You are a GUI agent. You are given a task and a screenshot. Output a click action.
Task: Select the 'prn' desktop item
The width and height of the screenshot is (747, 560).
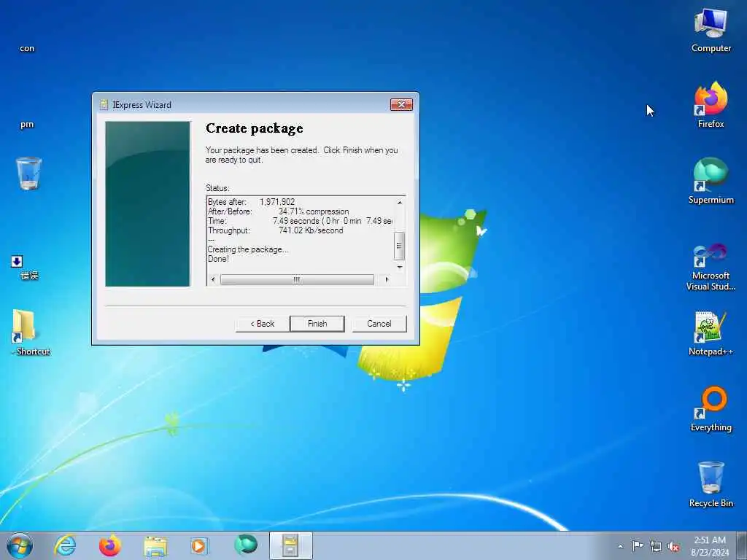point(27,124)
